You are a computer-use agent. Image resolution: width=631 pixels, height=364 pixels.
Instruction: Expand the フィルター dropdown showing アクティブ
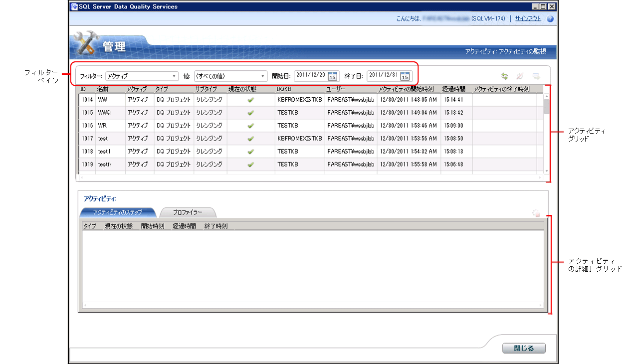pyautogui.click(x=142, y=76)
